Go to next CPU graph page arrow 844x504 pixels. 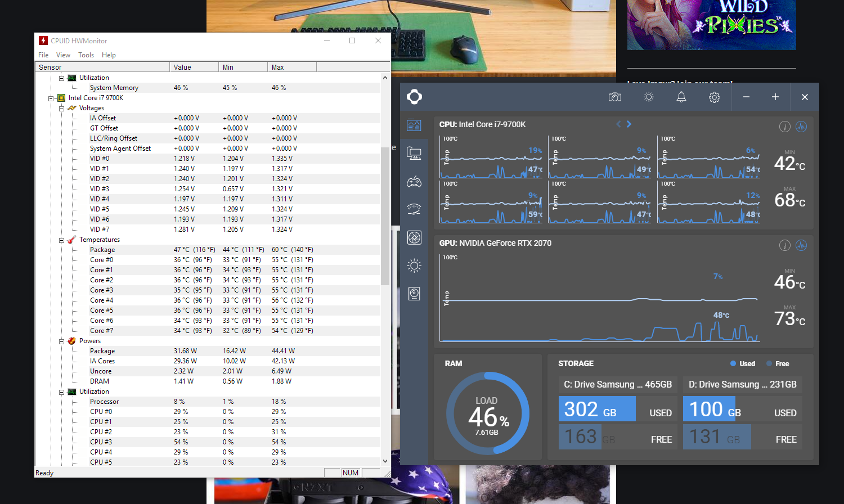click(629, 124)
